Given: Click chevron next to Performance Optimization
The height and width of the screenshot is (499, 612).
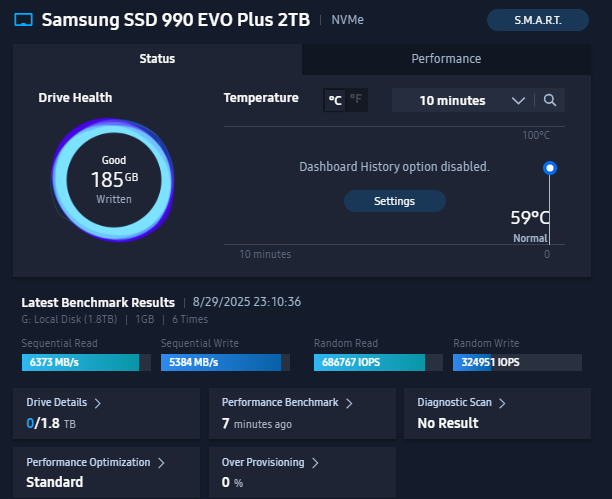Looking at the screenshot, I should 161,463.
